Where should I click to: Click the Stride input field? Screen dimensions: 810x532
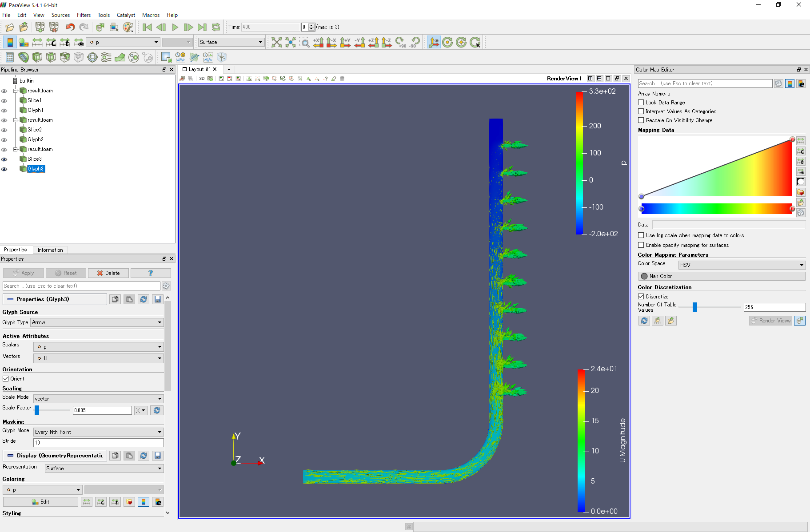coord(98,443)
